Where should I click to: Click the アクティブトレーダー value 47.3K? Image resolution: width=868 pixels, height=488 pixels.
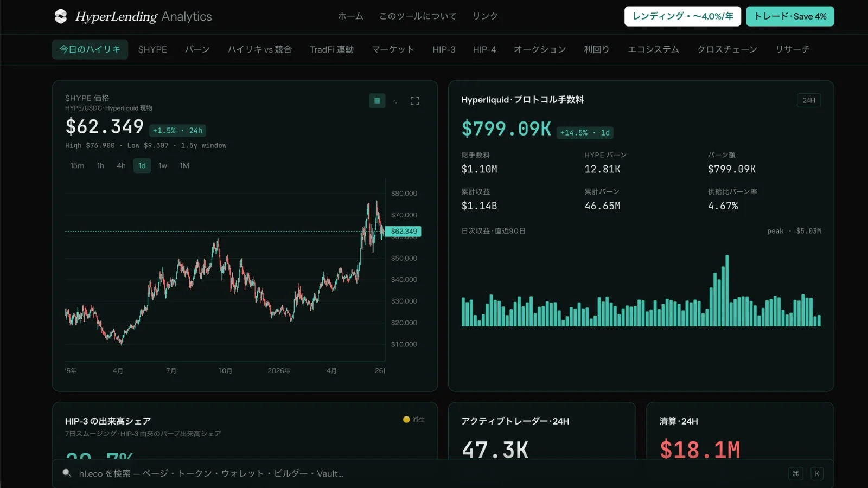495,450
